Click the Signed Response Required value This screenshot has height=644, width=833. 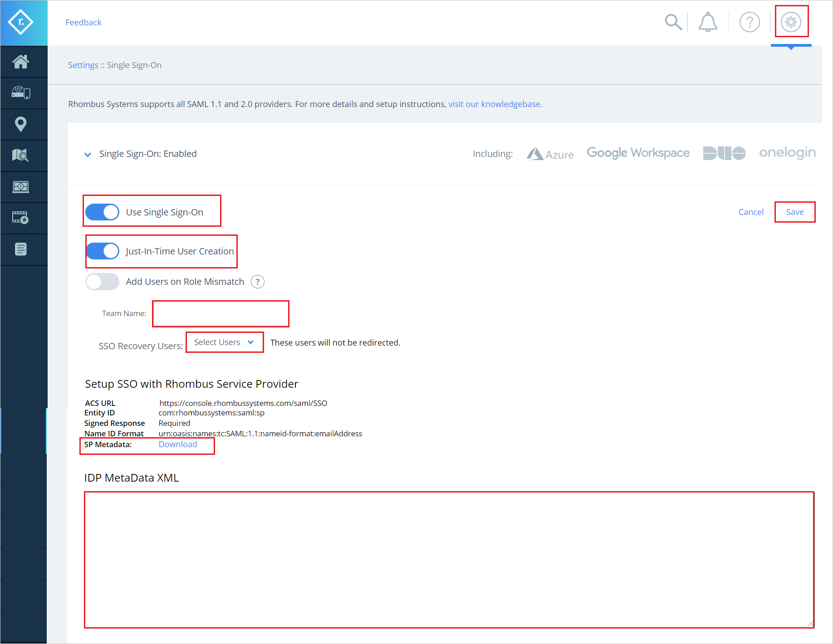click(174, 423)
